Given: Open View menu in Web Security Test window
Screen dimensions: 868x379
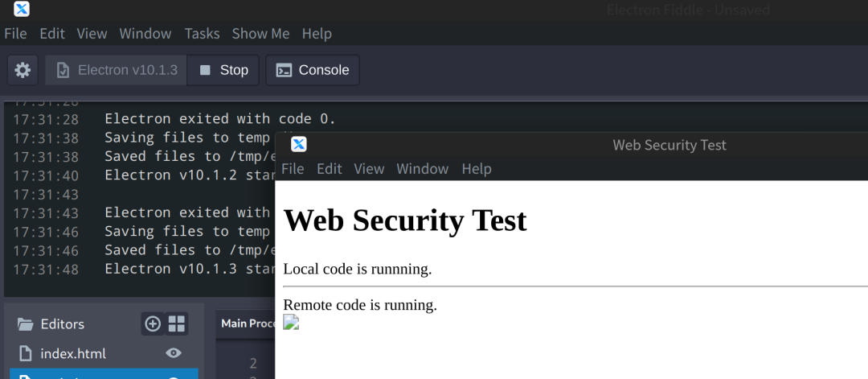Looking at the screenshot, I should [x=369, y=168].
